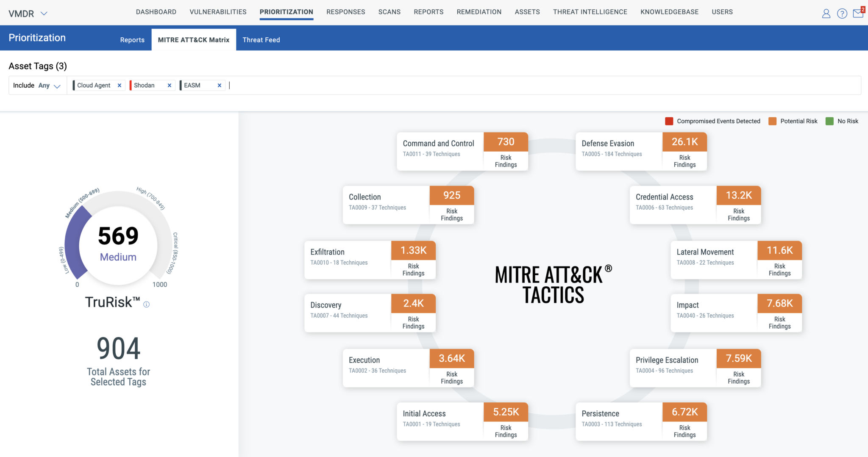Remove the EASM asset tag

(220, 85)
